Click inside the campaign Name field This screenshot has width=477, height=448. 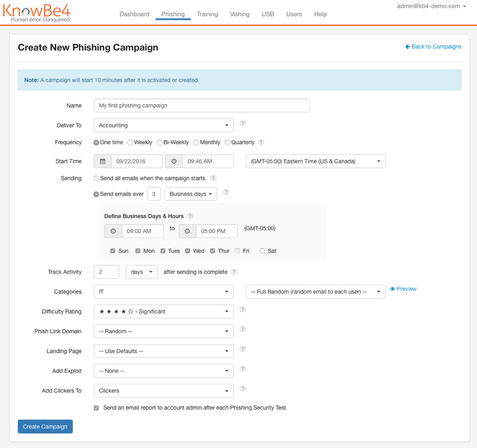coord(201,105)
